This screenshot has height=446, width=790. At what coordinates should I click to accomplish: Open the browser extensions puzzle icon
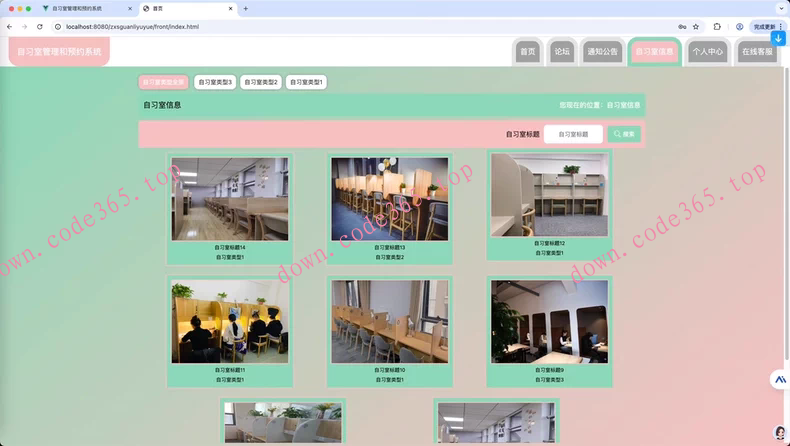click(717, 26)
